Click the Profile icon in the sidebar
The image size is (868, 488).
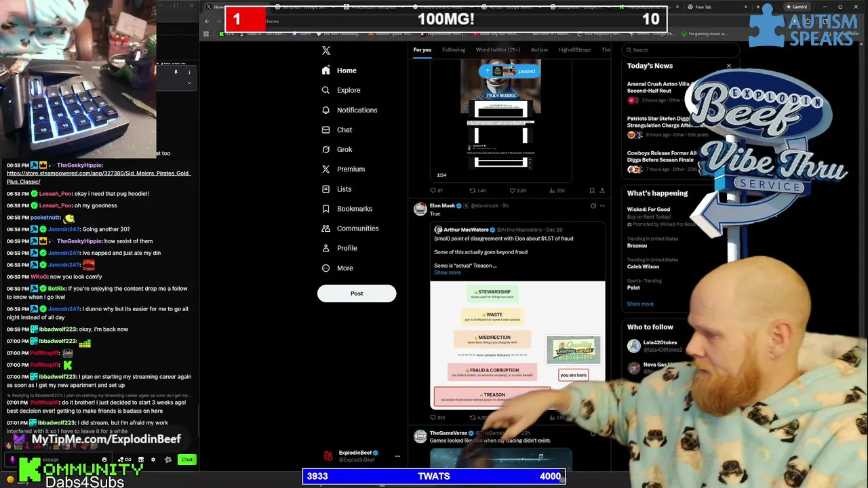(x=326, y=248)
